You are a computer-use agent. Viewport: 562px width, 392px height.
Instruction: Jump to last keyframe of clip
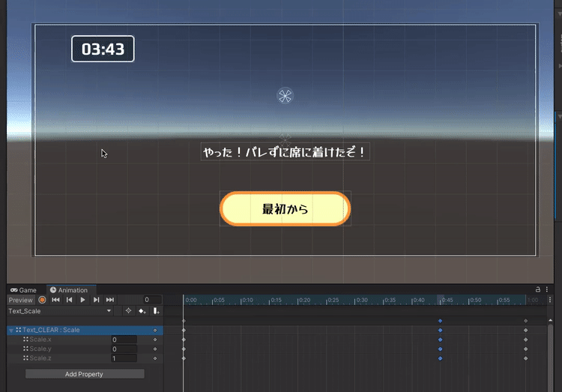pos(110,300)
